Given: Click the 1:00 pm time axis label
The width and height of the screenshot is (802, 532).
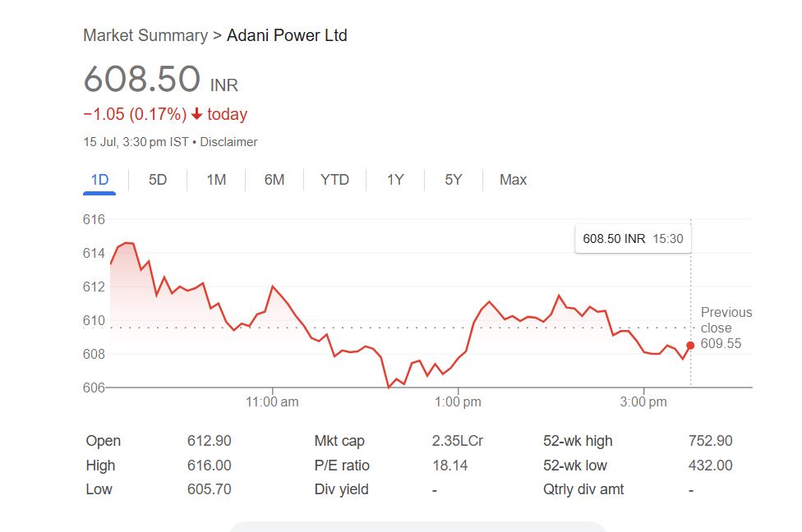Looking at the screenshot, I should pyautogui.click(x=458, y=402).
